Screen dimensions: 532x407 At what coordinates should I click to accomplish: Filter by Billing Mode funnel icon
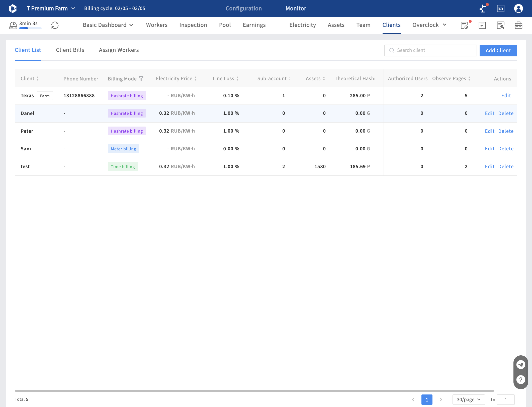[x=141, y=79]
